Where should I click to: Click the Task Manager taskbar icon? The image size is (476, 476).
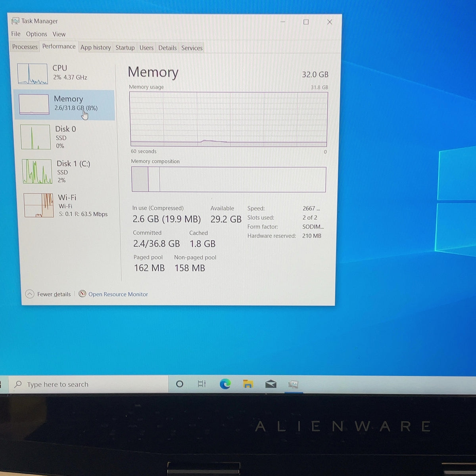[x=293, y=384]
